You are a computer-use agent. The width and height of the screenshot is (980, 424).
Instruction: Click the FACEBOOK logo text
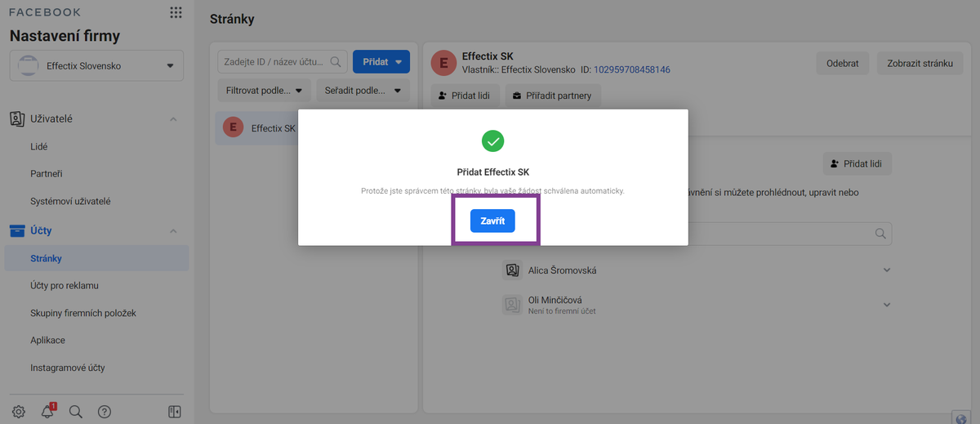pos(44,12)
